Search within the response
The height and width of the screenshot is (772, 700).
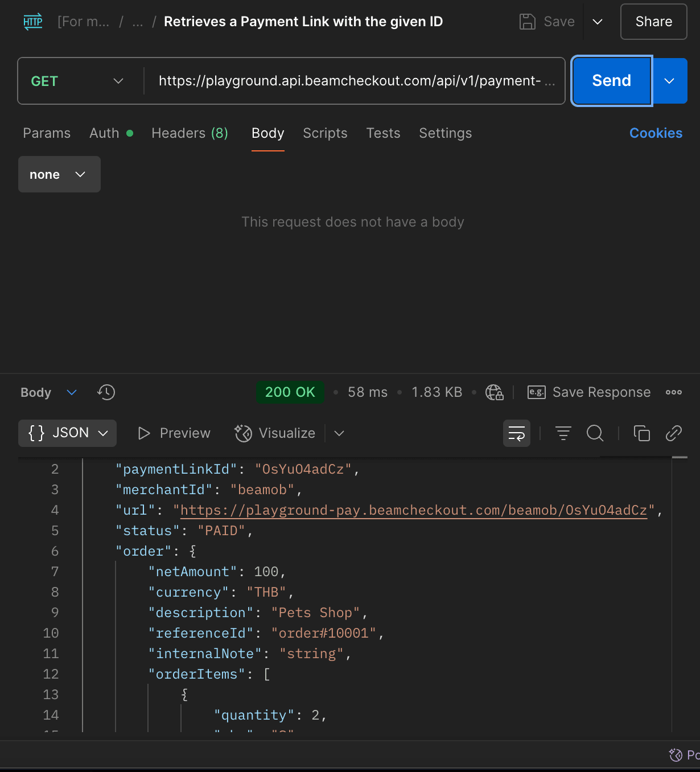click(x=595, y=433)
